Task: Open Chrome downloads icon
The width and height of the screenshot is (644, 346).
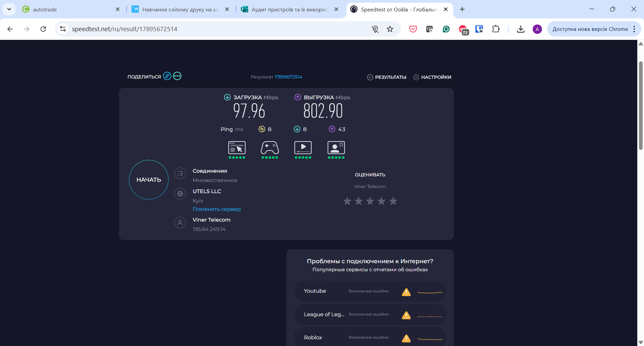Action: [x=521, y=29]
